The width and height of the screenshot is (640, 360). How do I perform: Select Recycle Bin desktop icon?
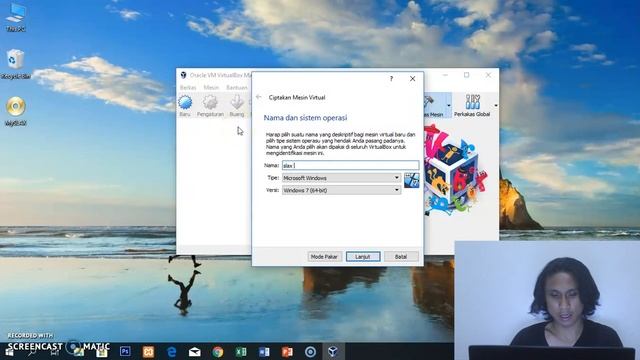(x=16, y=64)
